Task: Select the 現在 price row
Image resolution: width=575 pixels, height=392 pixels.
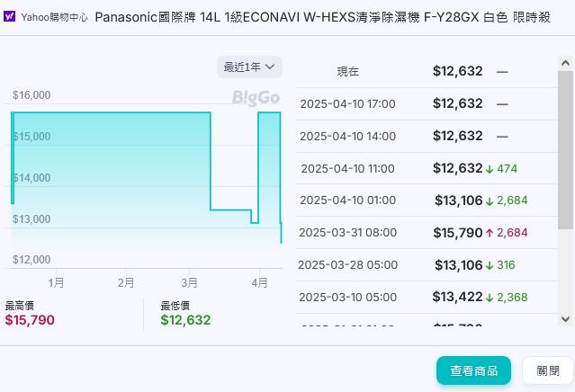Action: 423,71
